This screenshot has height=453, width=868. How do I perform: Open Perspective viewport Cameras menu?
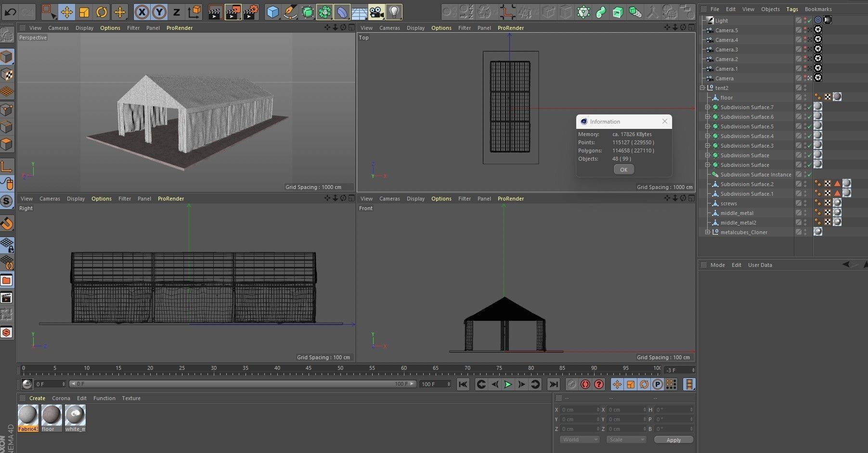[x=58, y=28]
